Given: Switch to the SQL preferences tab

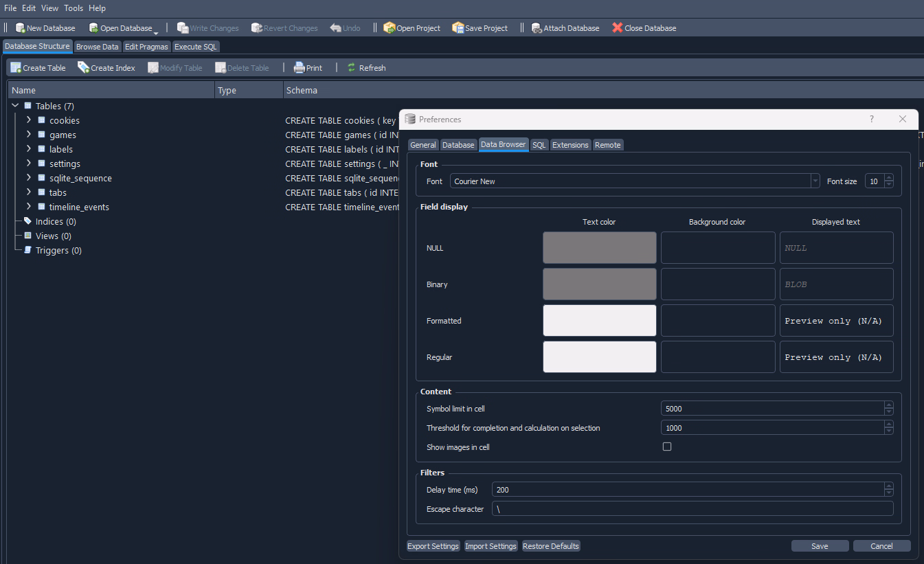Looking at the screenshot, I should click(539, 145).
